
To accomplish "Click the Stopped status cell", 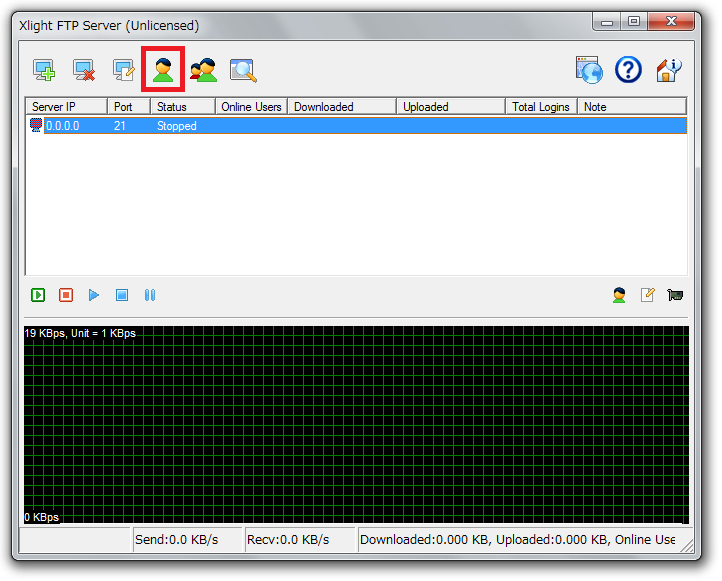I will click(177, 126).
